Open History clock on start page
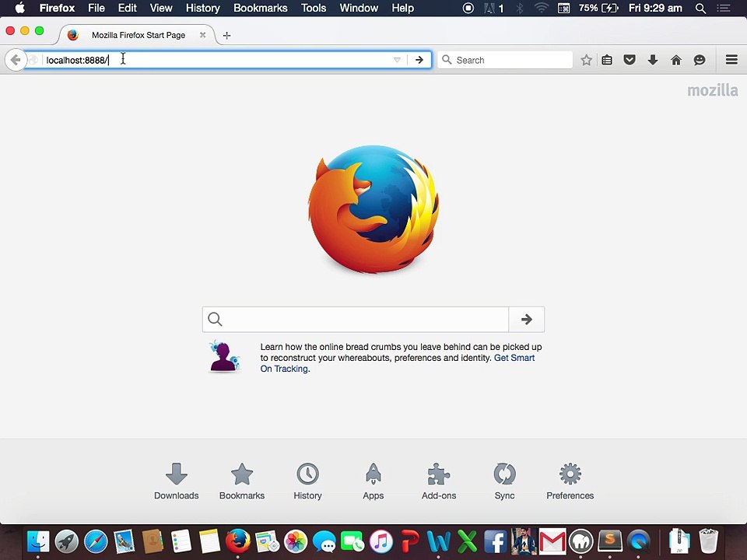This screenshot has width=747, height=560. point(308,481)
